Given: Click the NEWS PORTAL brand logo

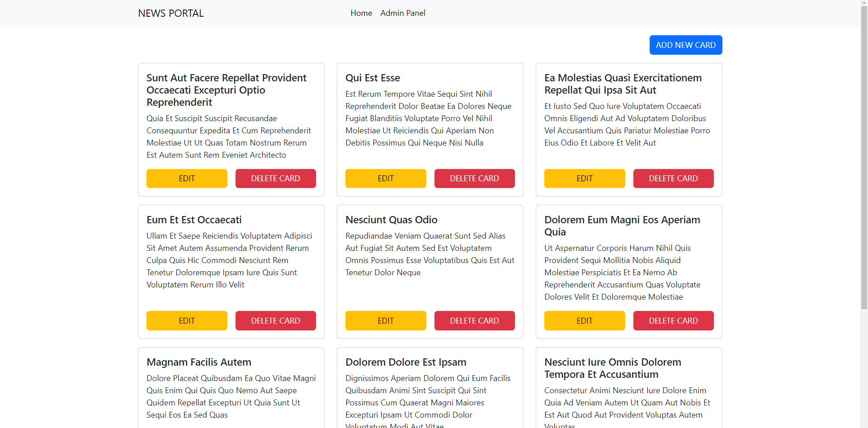Looking at the screenshot, I should [x=171, y=14].
